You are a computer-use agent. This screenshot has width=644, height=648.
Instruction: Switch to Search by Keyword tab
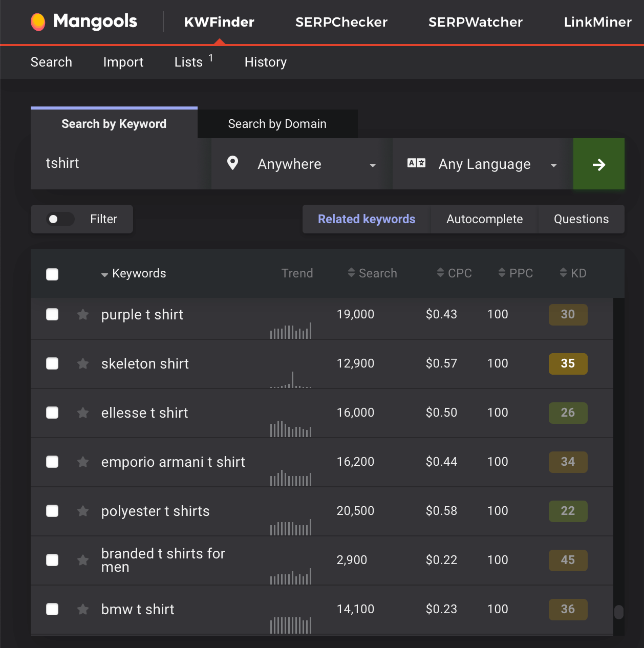[x=114, y=123]
